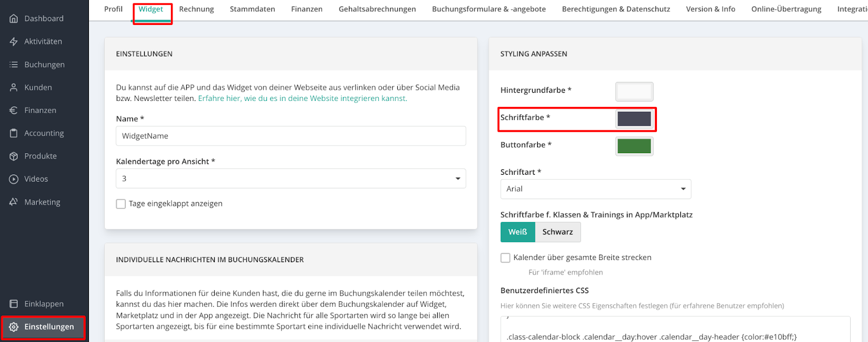Click the Einklappen sidebar collapse icon
The height and width of the screenshot is (342, 868).
click(14, 304)
